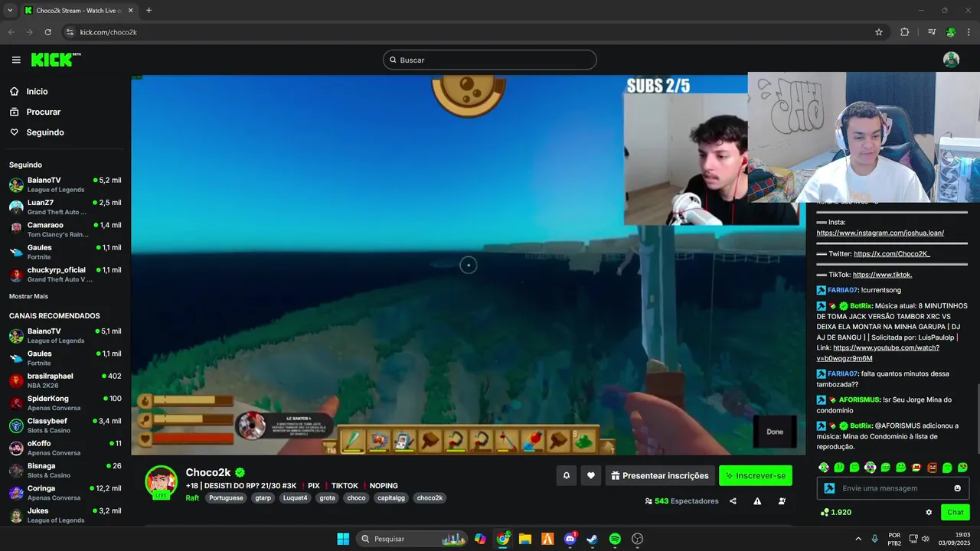Open recommended channel Coringa
980x551 pixels.
click(65, 493)
